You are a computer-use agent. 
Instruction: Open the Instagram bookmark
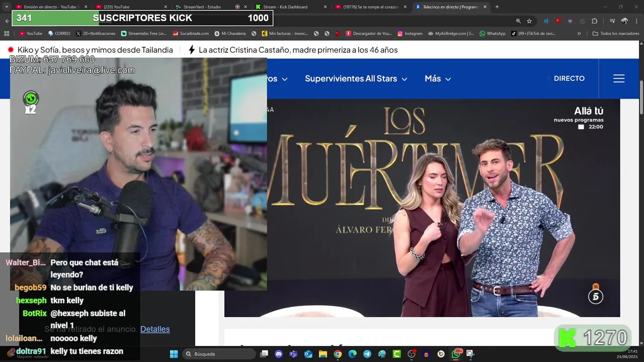coord(410,34)
